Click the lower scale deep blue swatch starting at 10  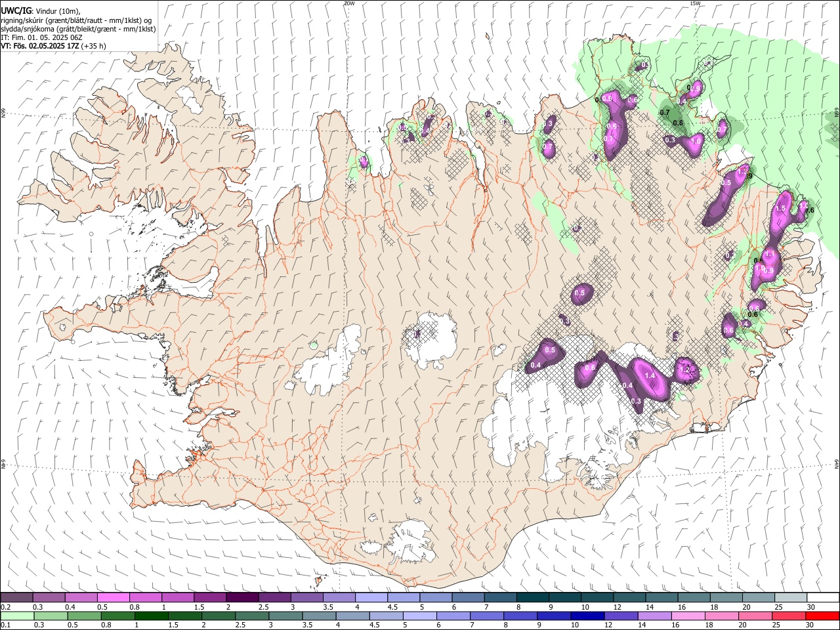click(x=588, y=616)
